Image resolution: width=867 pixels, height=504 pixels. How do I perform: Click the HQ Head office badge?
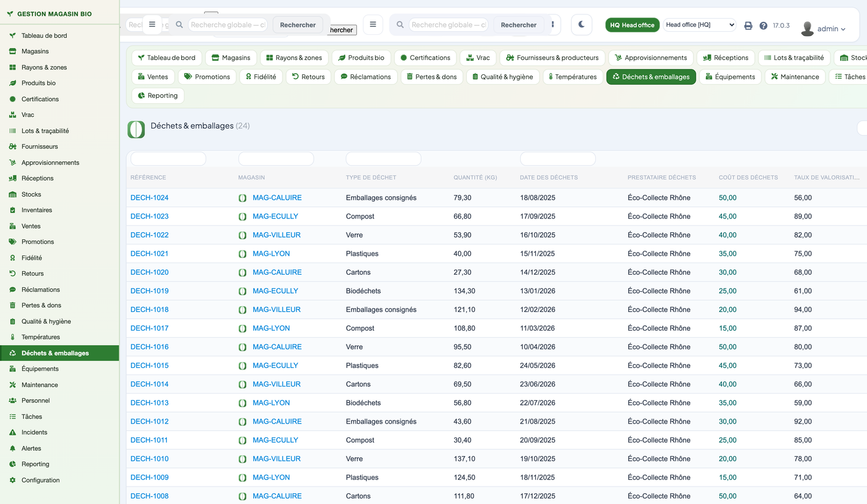click(632, 25)
